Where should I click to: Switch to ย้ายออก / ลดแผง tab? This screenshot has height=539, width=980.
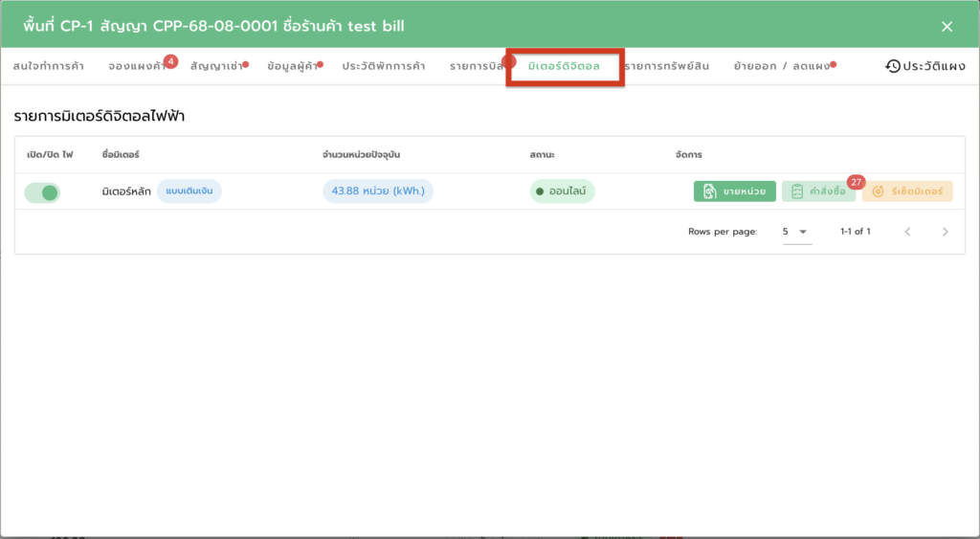(782, 66)
